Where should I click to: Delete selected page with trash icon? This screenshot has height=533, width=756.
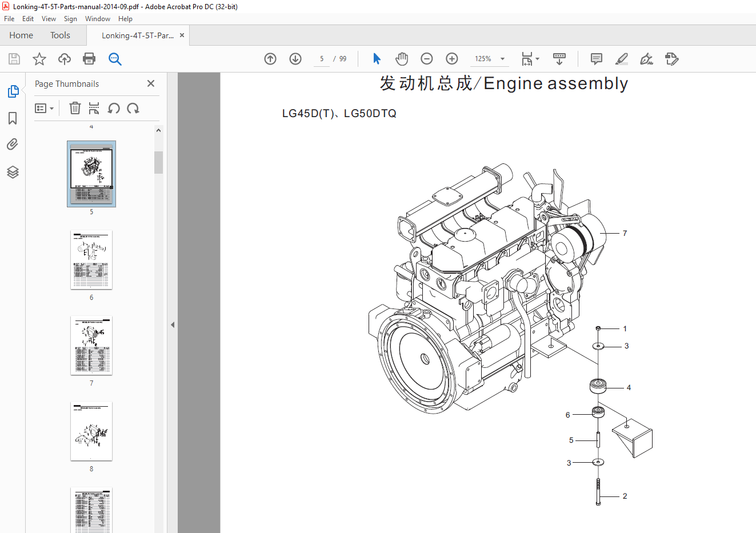[75, 108]
